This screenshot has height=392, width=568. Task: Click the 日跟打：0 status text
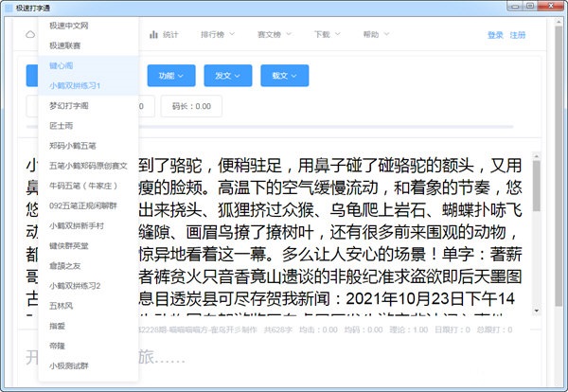453,330
